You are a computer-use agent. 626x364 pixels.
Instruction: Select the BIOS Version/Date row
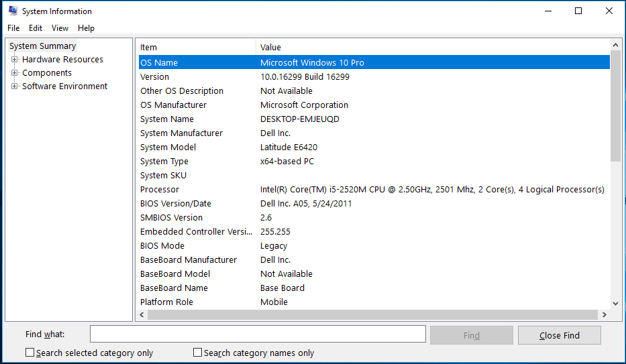click(x=374, y=203)
